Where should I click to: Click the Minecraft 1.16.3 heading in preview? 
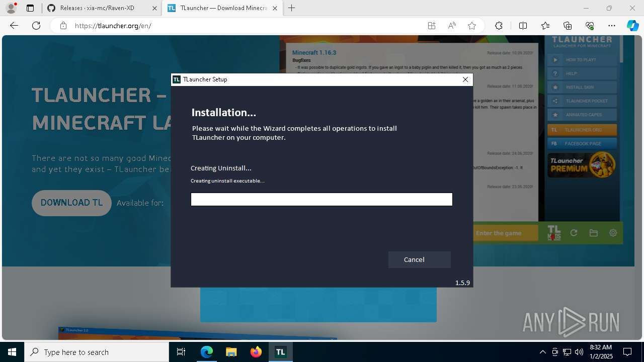coord(314,52)
